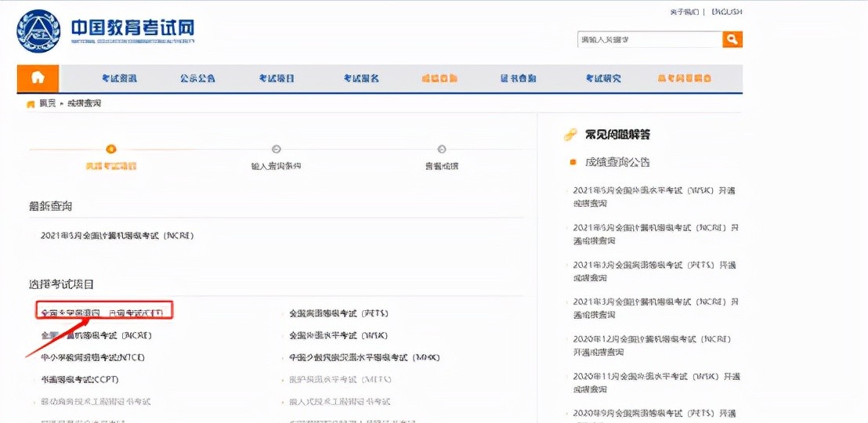
Task: Choose 全国计算机等级考试 (NCRE) under 选择考试项目
Action: pos(96,335)
